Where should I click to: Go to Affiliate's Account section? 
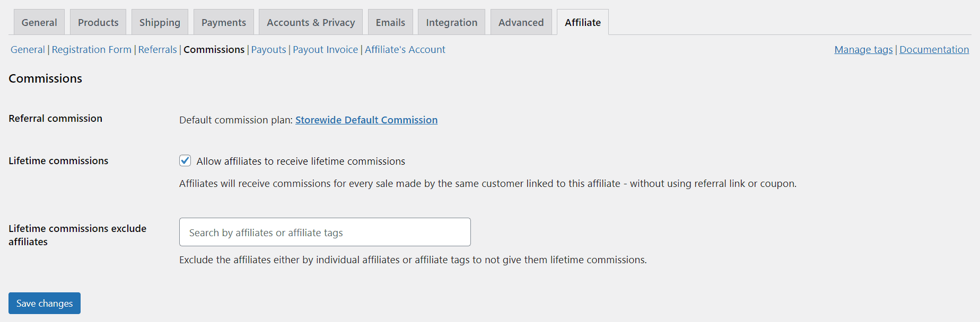[x=405, y=49]
